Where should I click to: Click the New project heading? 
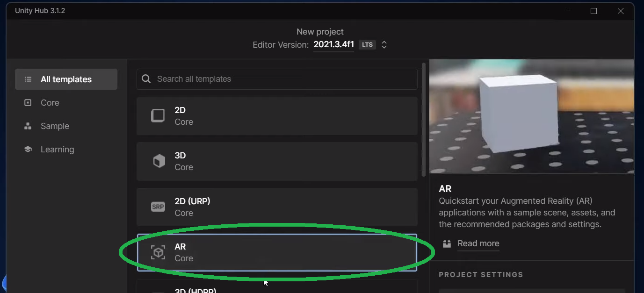click(x=320, y=32)
